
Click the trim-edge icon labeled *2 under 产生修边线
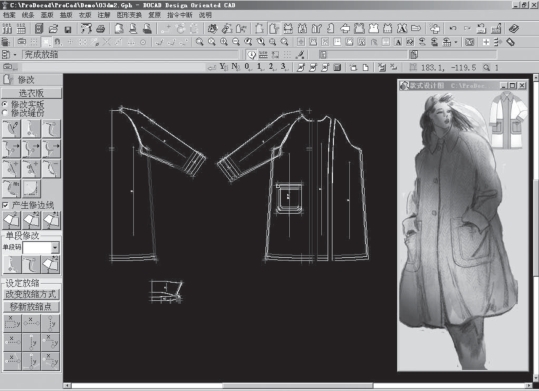pos(31,220)
